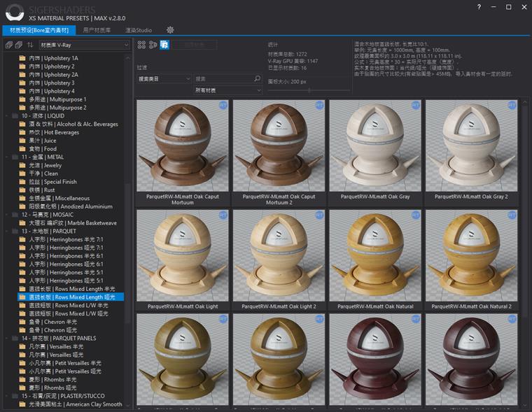Collapse the 12 - MOSAIC category
This screenshot has width=532, height=412.
(x=6, y=215)
